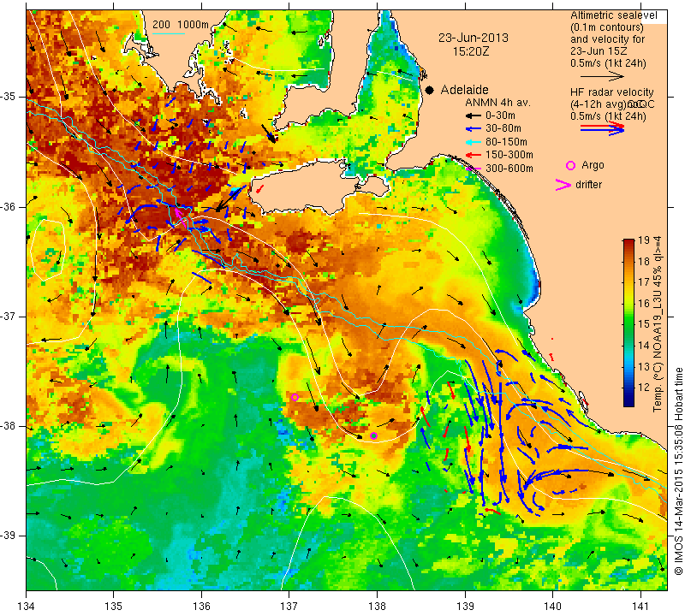Click the HF radar velocity legend text
The height and width of the screenshot is (616, 685).
click(612, 92)
